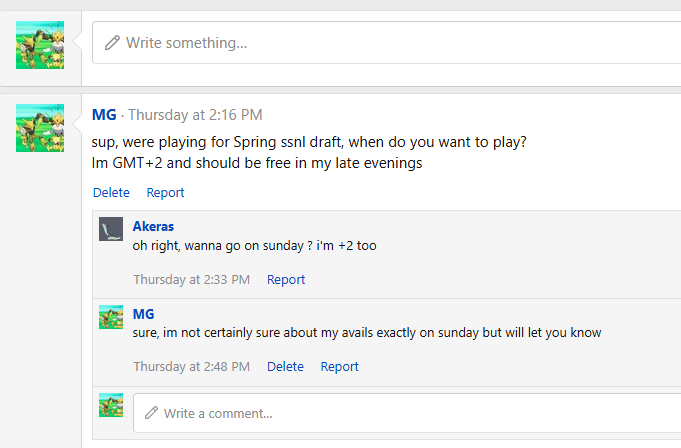The width and height of the screenshot is (681, 448).
Task: Delete MG's reply comment
Action: click(285, 367)
